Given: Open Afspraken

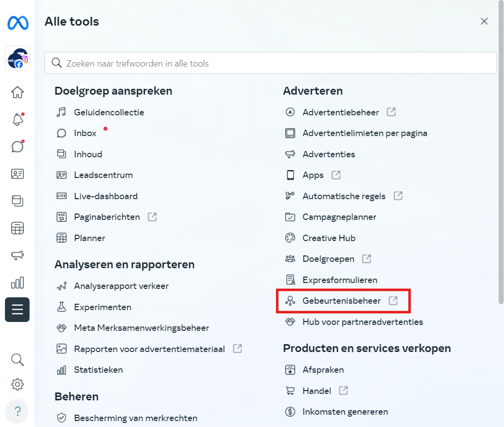Looking at the screenshot, I should point(323,370).
